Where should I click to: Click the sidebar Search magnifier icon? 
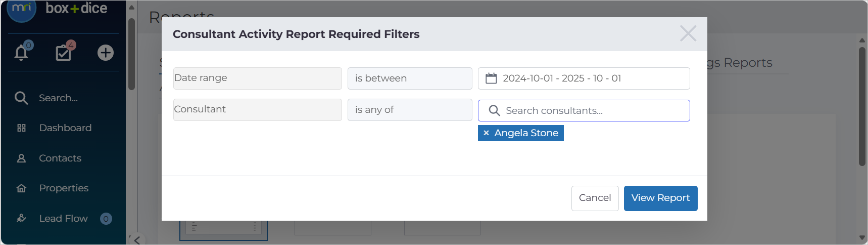point(21,98)
